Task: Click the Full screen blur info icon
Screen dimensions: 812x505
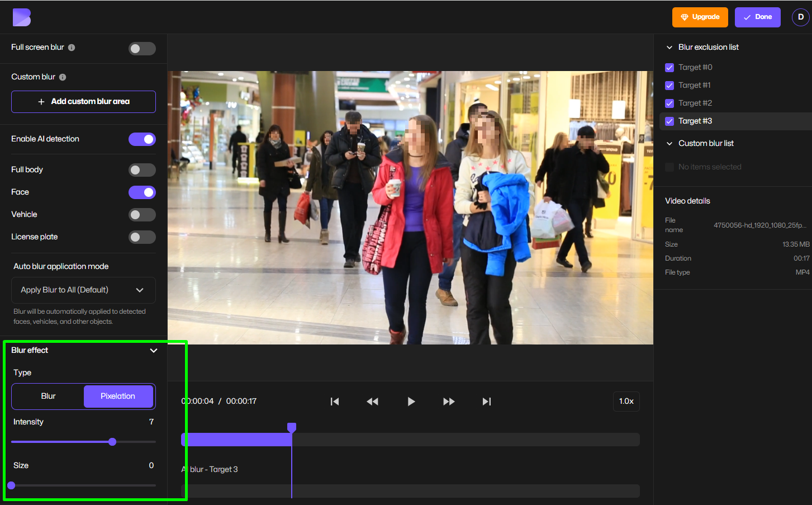Action: coord(72,48)
